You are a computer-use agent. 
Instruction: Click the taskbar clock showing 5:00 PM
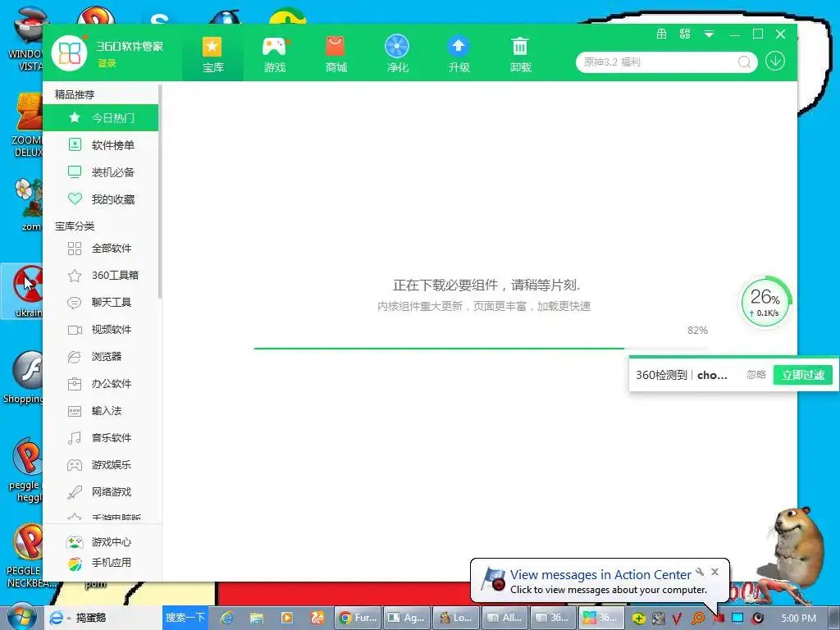click(x=799, y=619)
